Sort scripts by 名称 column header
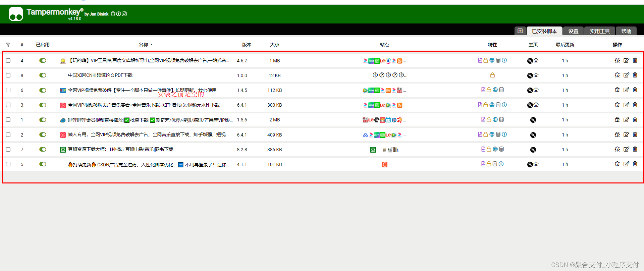This screenshot has height=271, width=644. [x=144, y=45]
